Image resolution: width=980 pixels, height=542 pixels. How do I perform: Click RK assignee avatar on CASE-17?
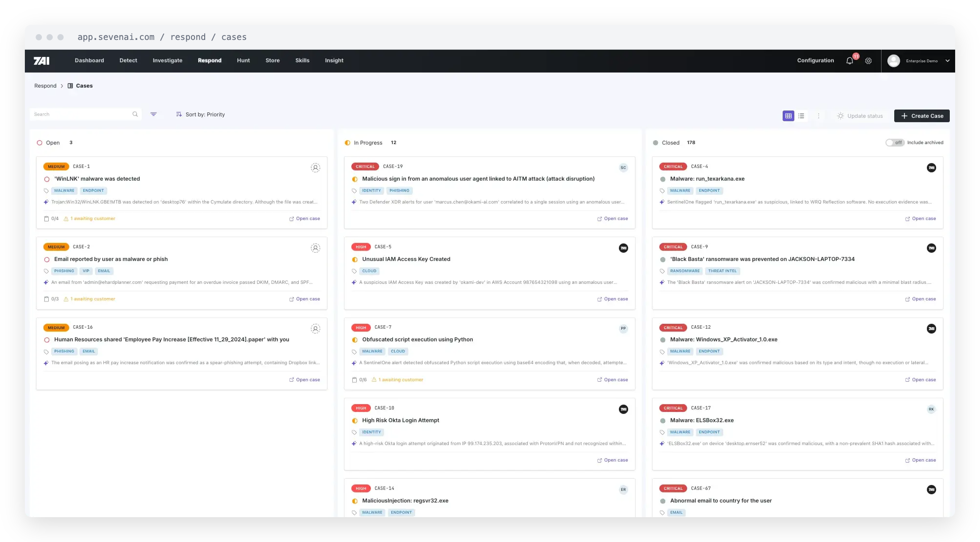coord(931,409)
